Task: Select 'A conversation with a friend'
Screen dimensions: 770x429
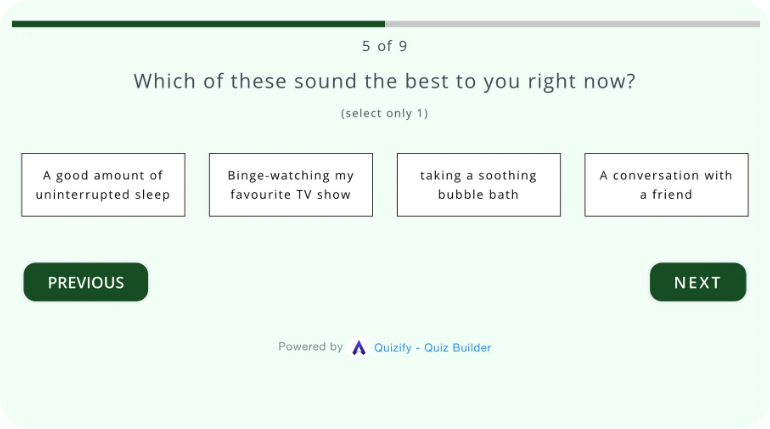Action: (666, 185)
